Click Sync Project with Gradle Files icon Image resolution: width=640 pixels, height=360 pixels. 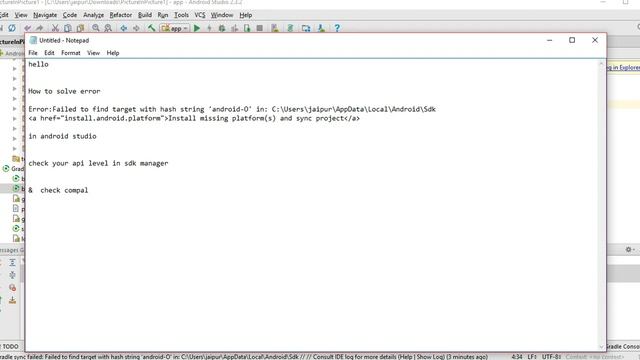tap(290, 28)
